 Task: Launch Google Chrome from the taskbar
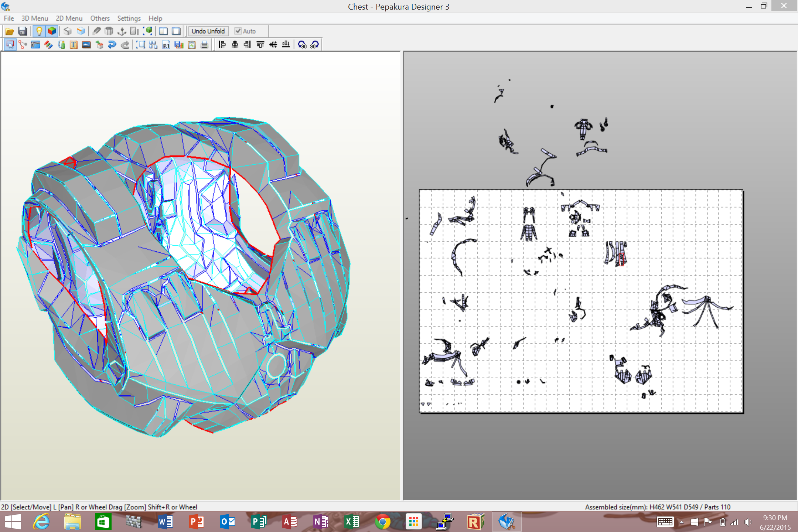pyautogui.click(x=383, y=522)
